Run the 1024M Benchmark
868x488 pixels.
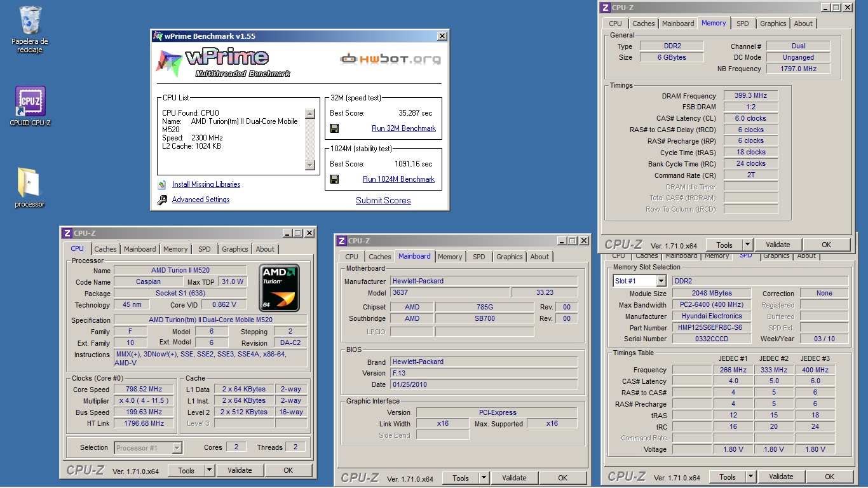[398, 179]
